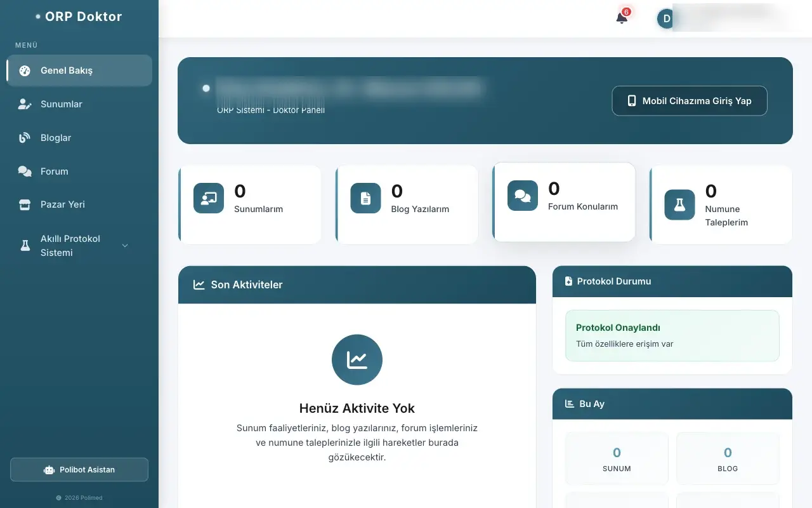Image resolution: width=812 pixels, height=508 pixels.
Task: Open the Polibot Asistan button
Action: pyautogui.click(x=79, y=470)
